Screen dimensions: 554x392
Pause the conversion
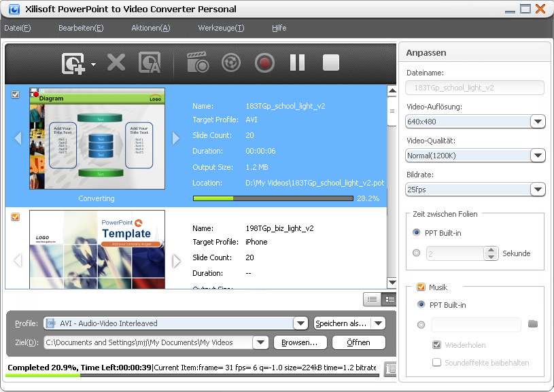(297, 63)
